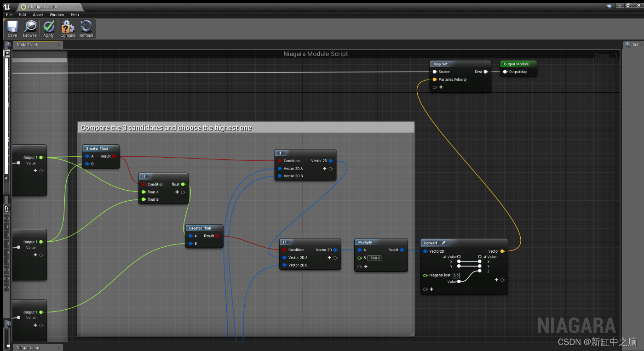Open the Edit menu
This screenshot has height=351, width=644.
tap(23, 15)
